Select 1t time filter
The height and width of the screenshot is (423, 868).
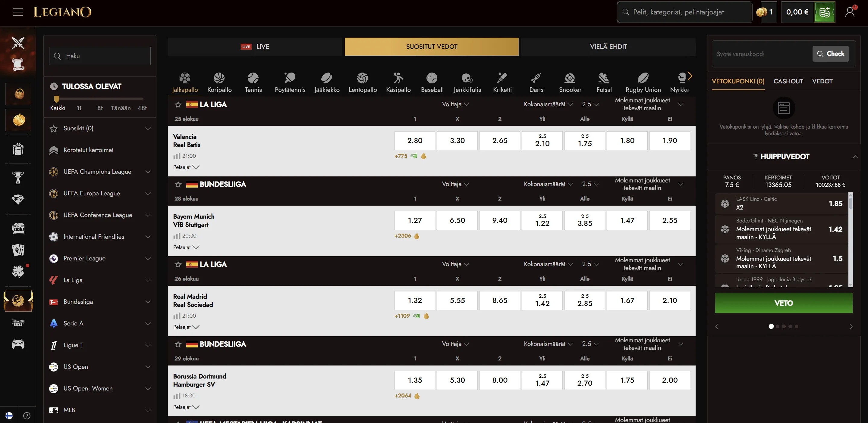[79, 108]
